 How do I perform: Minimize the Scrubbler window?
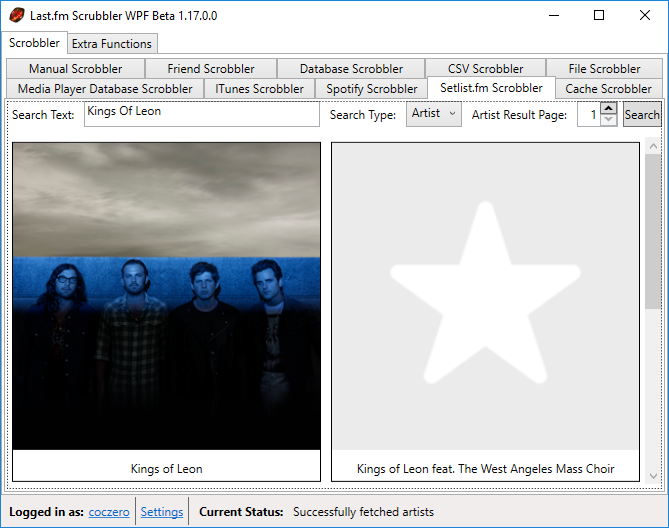[x=554, y=15]
